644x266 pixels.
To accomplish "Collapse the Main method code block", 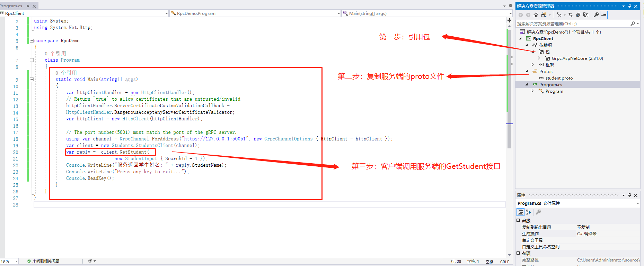I will tap(32, 79).
